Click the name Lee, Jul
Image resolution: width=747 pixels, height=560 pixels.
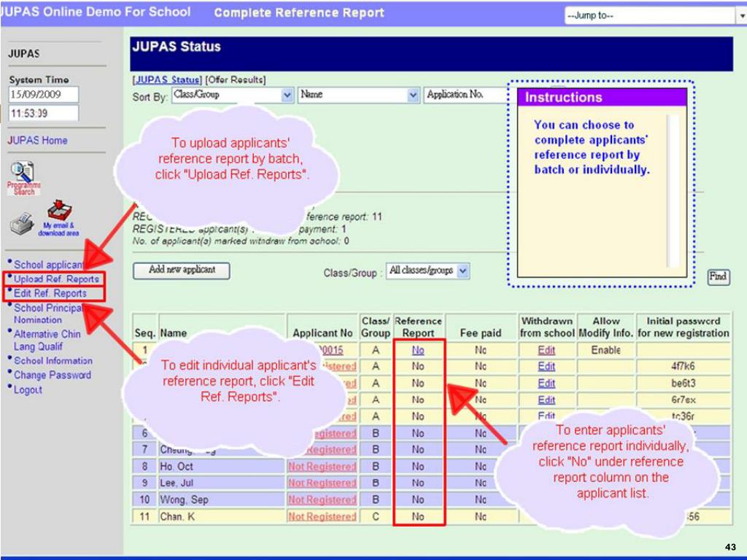point(177,483)
